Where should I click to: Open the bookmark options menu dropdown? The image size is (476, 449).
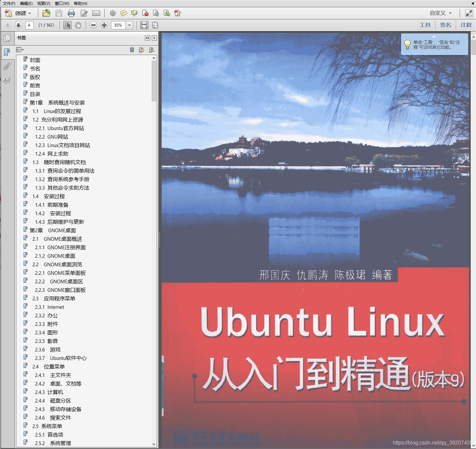(x=20, y=50)
